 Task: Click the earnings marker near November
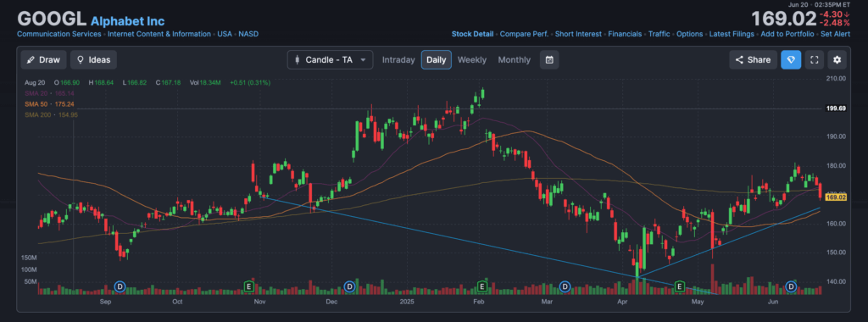(x=249, y=286)
